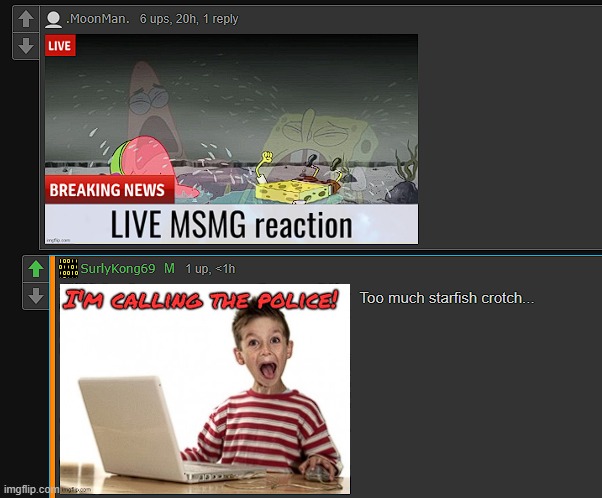This screenshot has width=602, height=498.
Task: Open the LIVE MSMG reaction meme image
Action: pos(232,139)
